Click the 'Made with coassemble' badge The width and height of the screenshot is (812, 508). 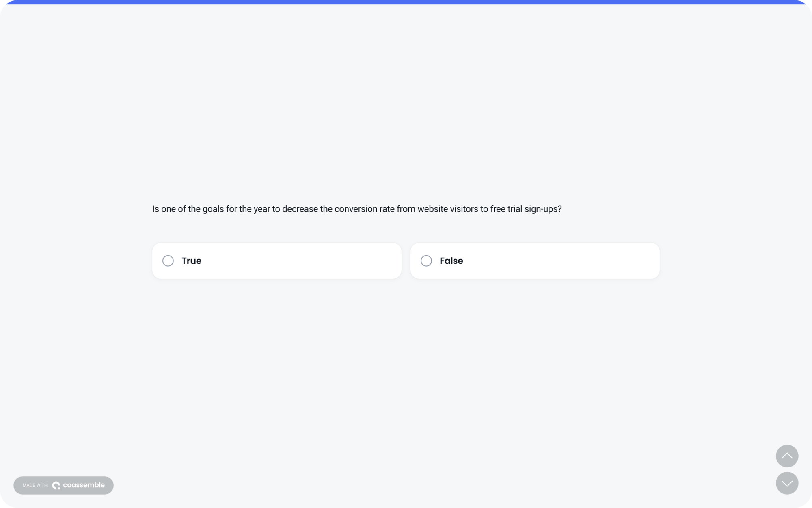pyautogui.click(x=63, y=485)
